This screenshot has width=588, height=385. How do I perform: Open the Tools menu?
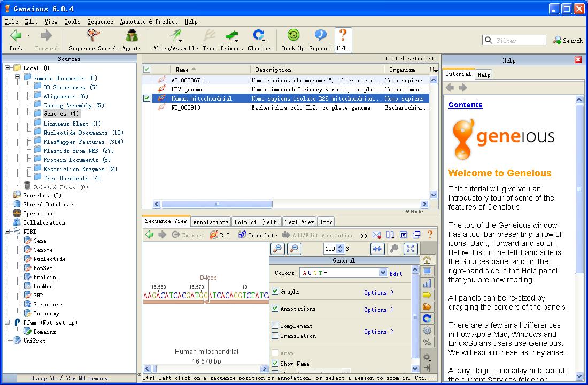[x=72, y=22]
